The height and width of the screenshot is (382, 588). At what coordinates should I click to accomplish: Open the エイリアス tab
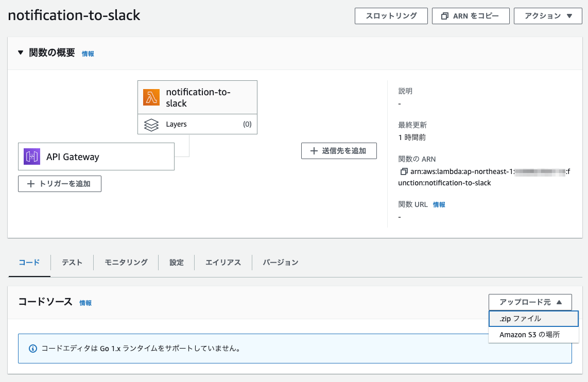click(x=223, y=263)
